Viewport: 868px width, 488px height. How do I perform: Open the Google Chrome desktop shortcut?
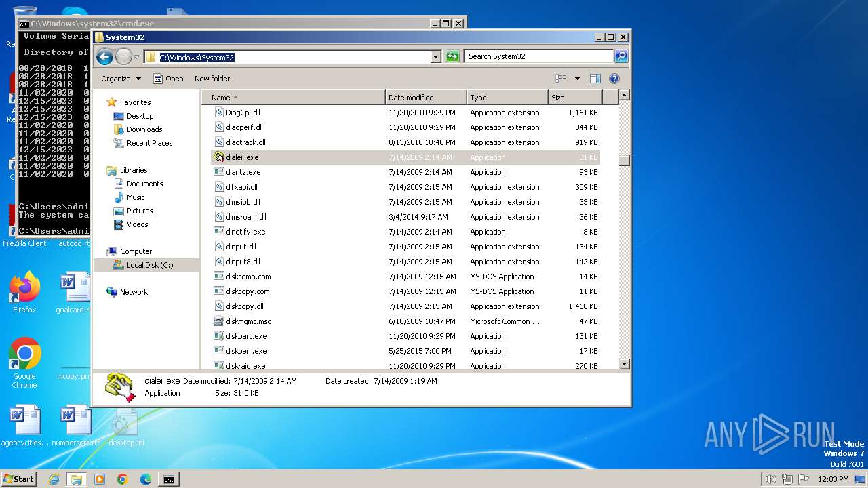tap(24, 364)
